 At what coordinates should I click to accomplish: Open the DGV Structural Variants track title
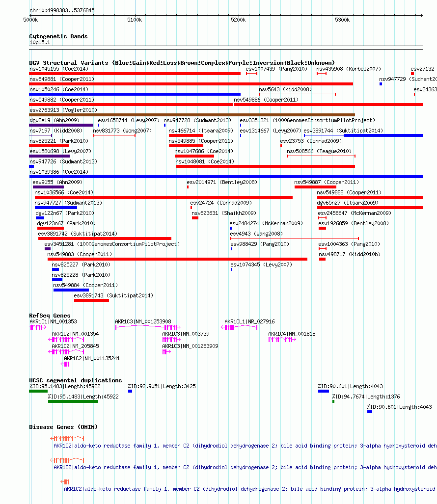coord(182,63)
